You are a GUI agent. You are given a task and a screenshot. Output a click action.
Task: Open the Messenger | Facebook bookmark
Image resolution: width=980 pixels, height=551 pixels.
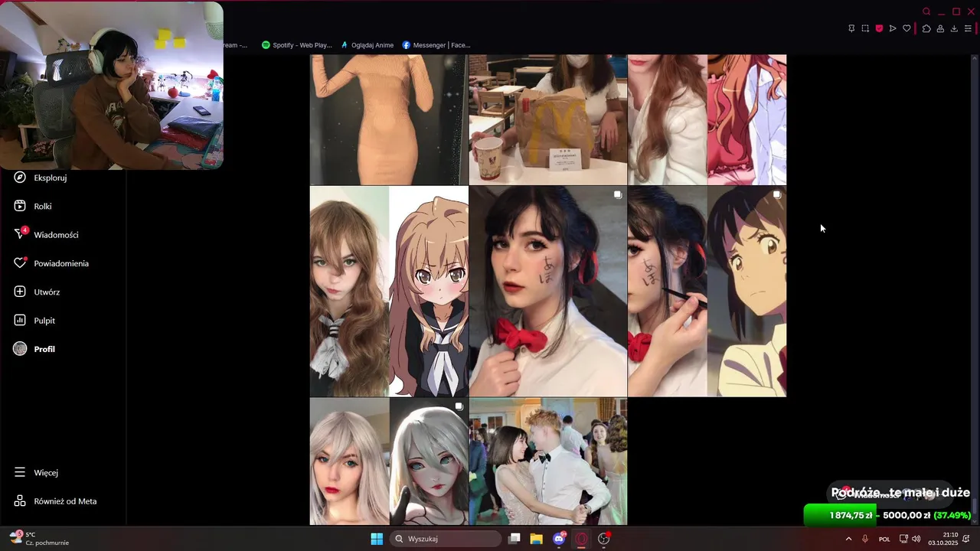436,45
